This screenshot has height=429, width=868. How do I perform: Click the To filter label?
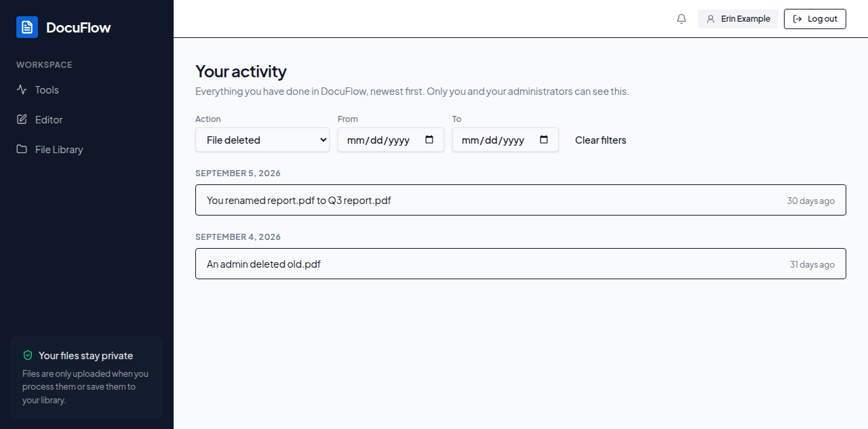[457, 119]
